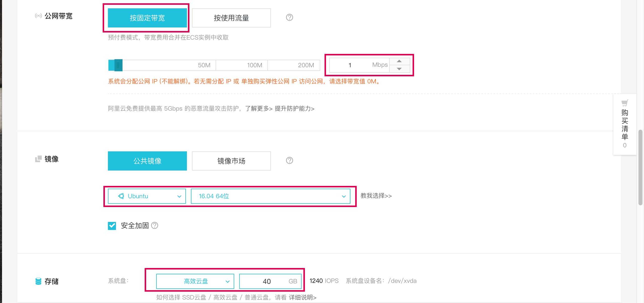This screenshot has height=303, width=644.
Task: Open the 提升防护能力> link
Action: [x=295, y=109]
